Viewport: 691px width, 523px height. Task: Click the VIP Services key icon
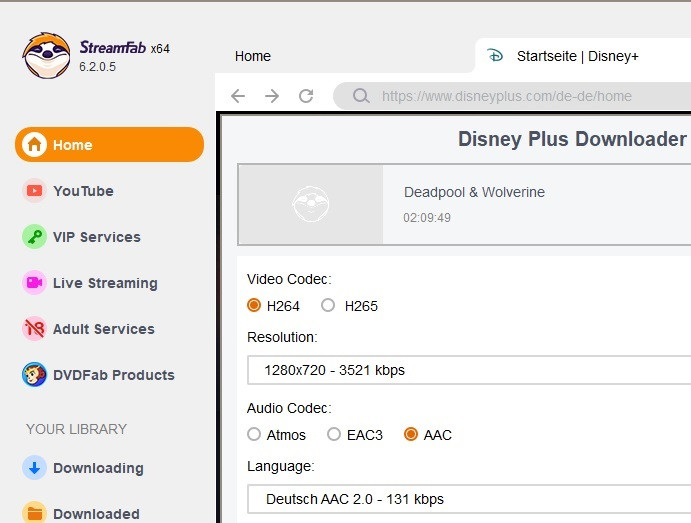pyautogui.click(x=35, y=237)
